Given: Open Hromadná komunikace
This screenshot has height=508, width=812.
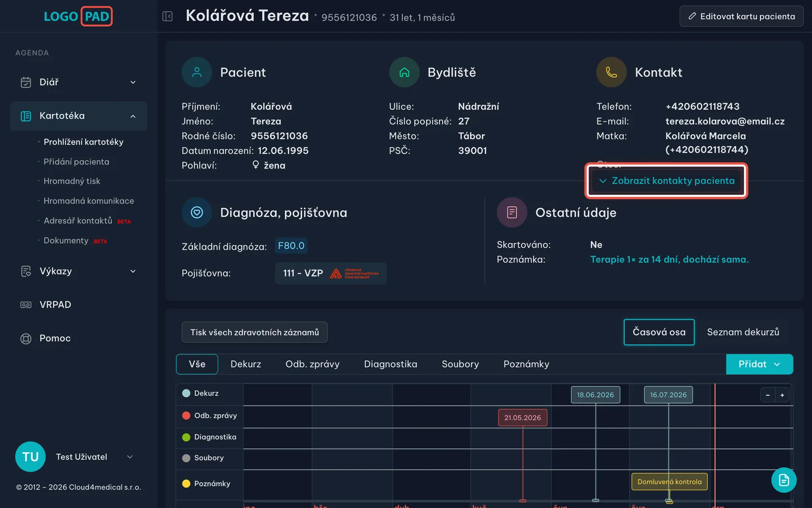Looking at the screenshot, I should coord(89,201).
